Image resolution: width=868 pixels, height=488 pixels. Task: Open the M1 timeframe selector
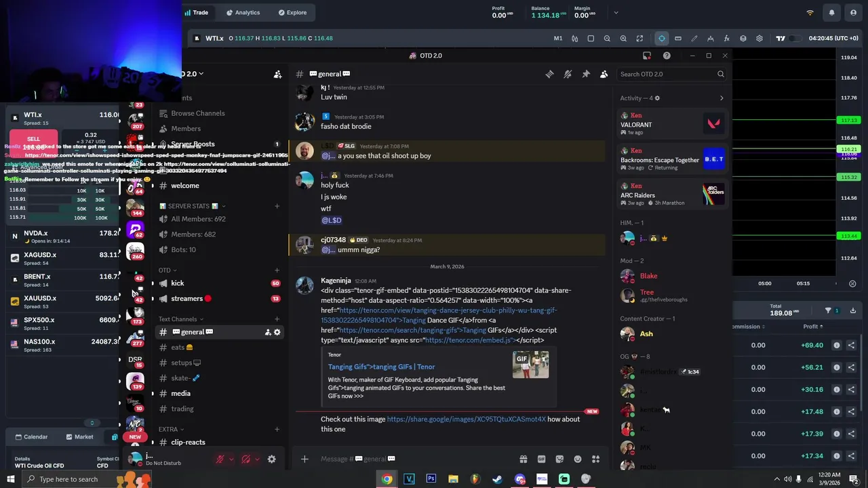tap(558, 38)
